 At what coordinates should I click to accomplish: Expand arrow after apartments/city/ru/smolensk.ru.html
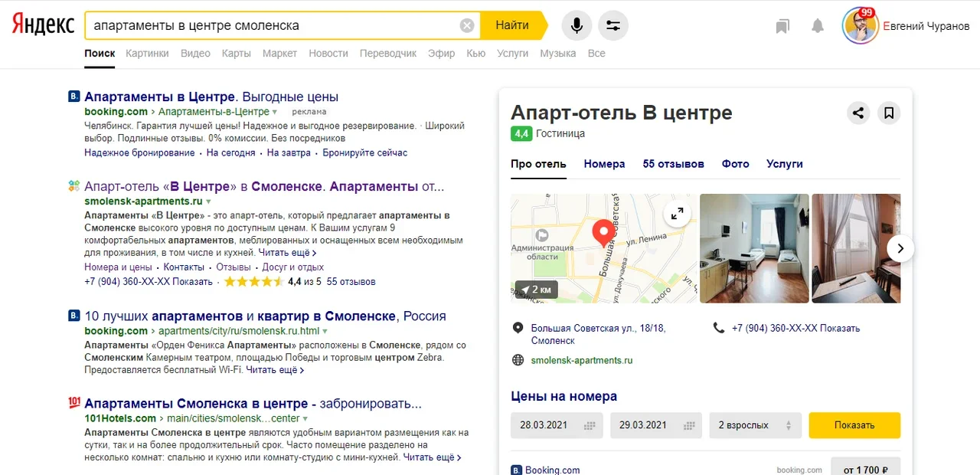click(325, 332)
